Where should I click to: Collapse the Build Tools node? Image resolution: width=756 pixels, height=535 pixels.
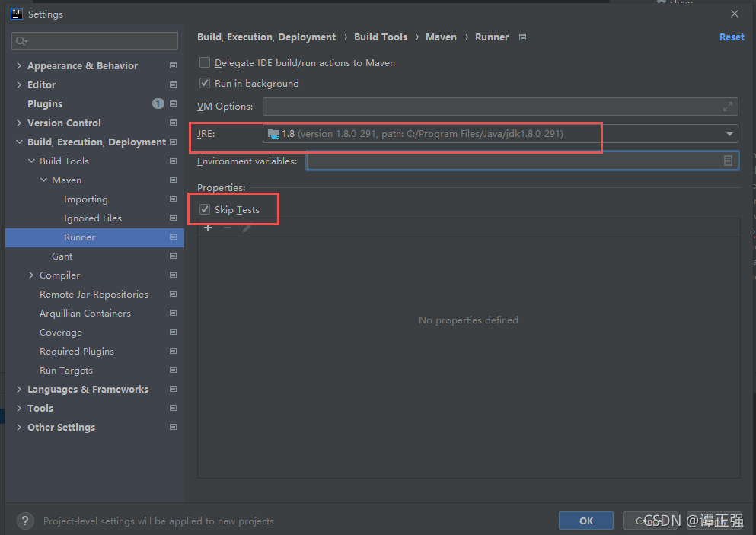pyautogui.click(x=31, y=161)
